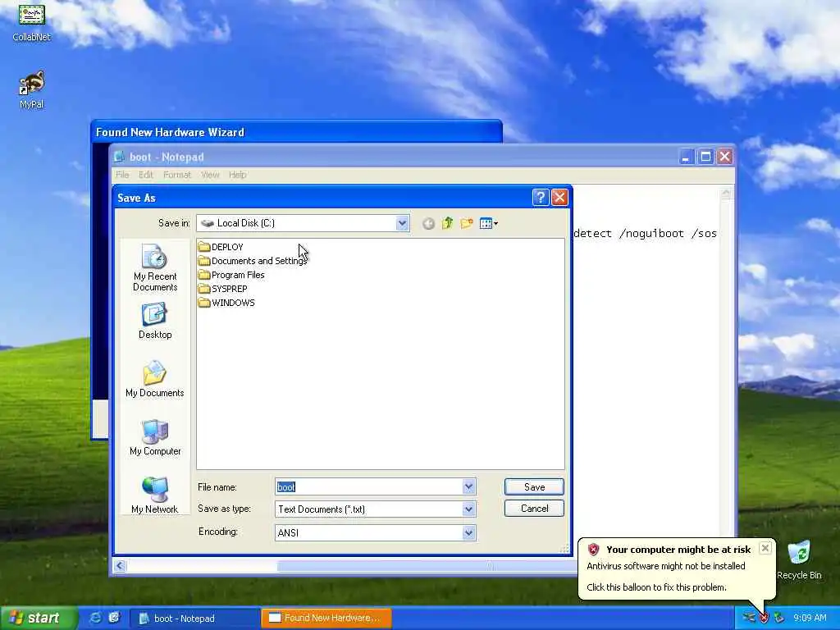
Task: Go back using the Save As toolbar arrow
Action: 428,223
